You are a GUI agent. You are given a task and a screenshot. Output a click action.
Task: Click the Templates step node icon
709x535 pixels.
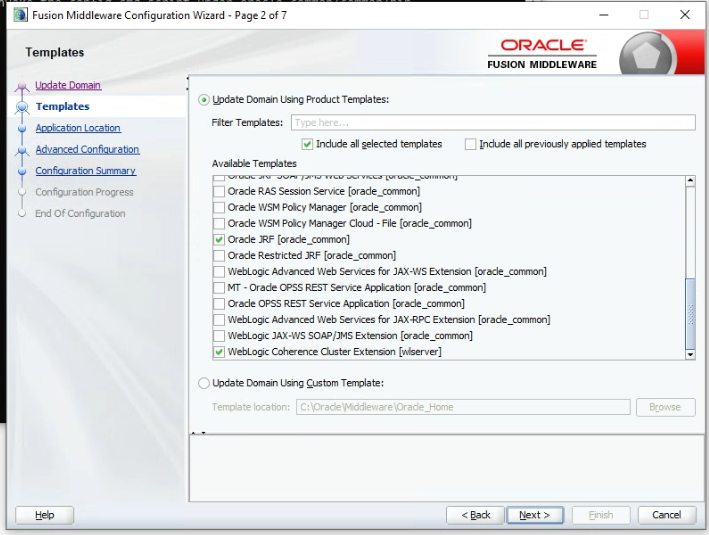[x=22, y=107]
